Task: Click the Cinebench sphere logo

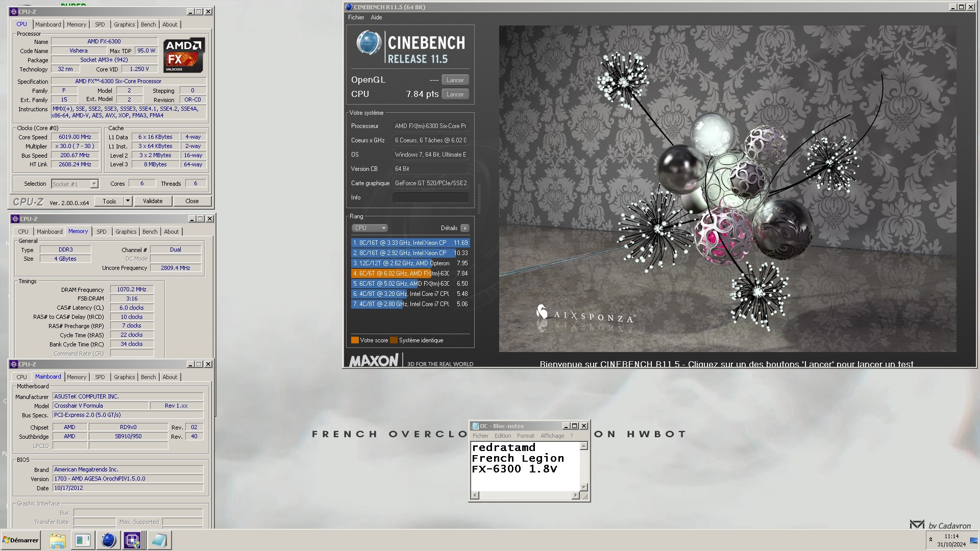Action: [369, 43]
